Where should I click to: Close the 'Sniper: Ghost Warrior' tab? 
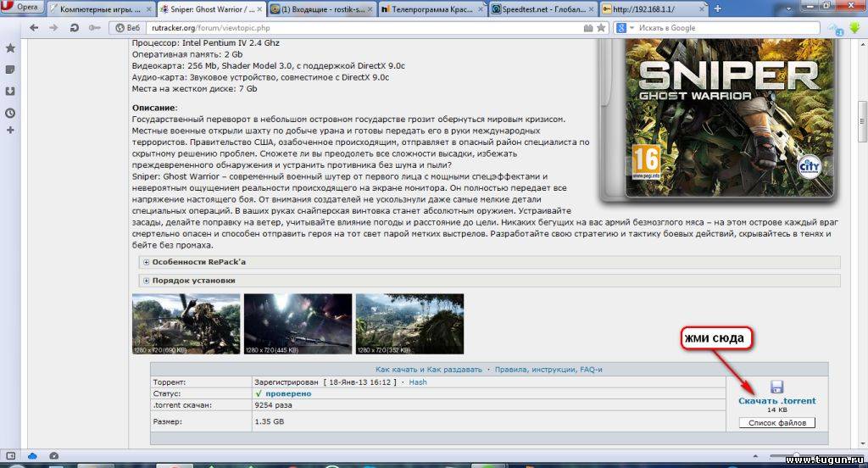point(259,9)
